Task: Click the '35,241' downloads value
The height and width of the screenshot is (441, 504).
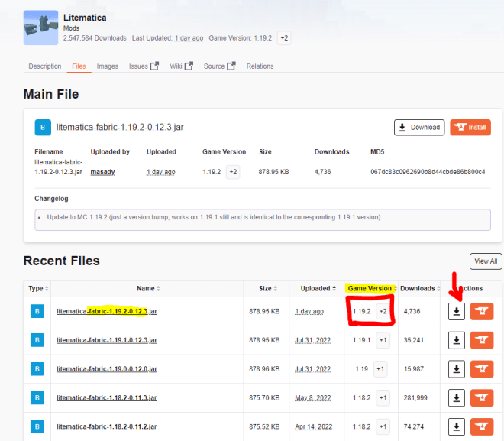Action: [x=413, y=340]
